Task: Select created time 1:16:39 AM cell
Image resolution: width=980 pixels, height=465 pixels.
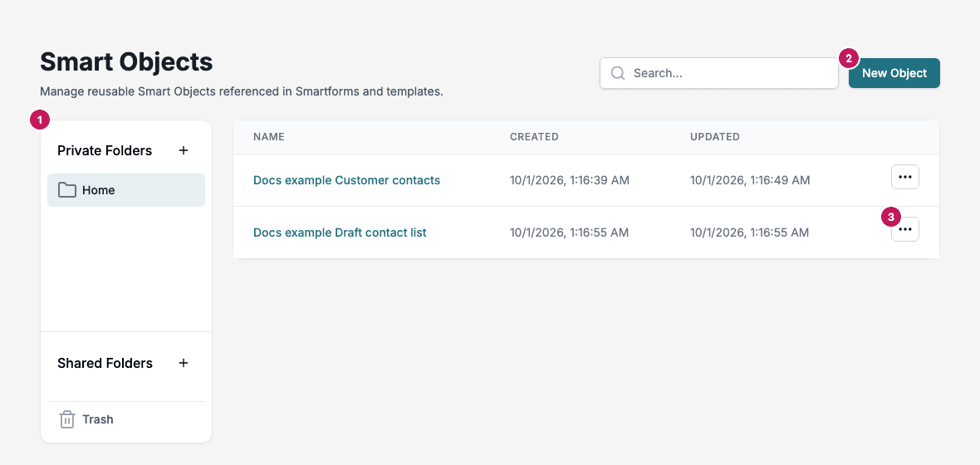Action: (570, 180)
